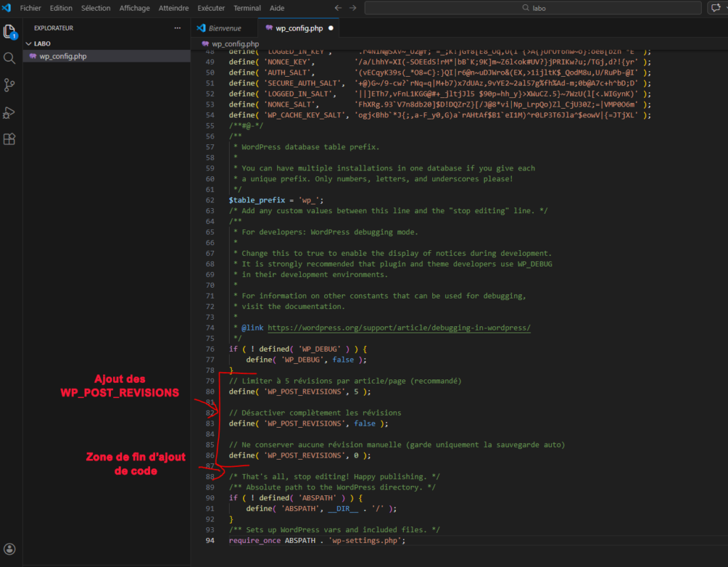Open the Terminal menu
The image size is (728, 567).
(247, 8)
